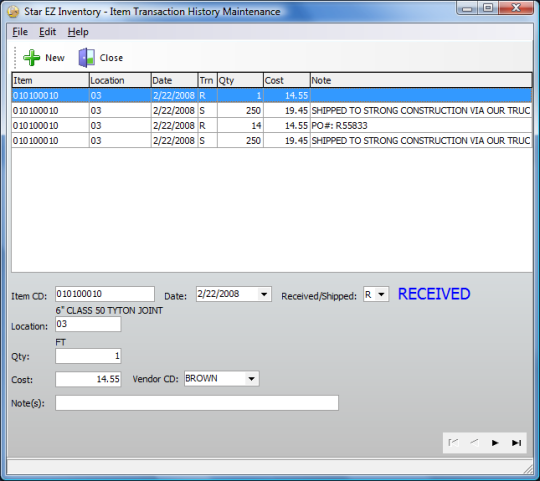Image resolution: width=540 pixels, height=481 pixels.
Task: Sort by the Date column header
Action: (x=174, y=80)
